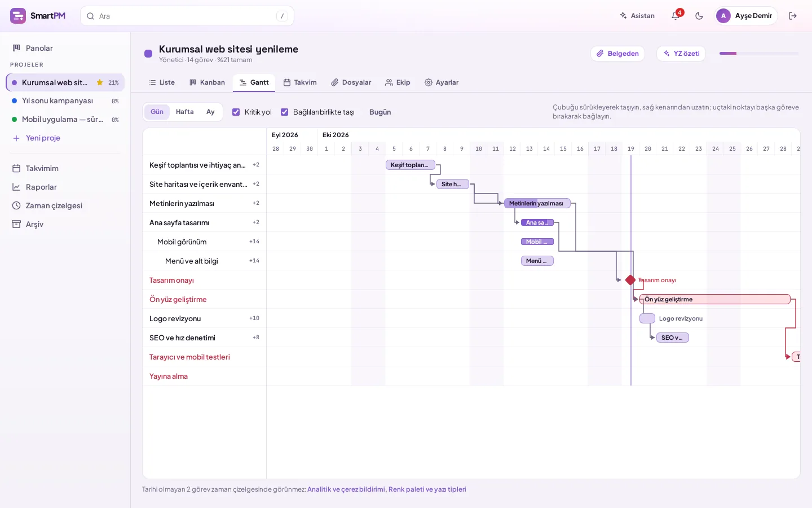The height and width of the screenshot is (508, 812).
Task: Toggle Bağlıları birlikte taşı checkbox
Action: [x=285, y=112]
